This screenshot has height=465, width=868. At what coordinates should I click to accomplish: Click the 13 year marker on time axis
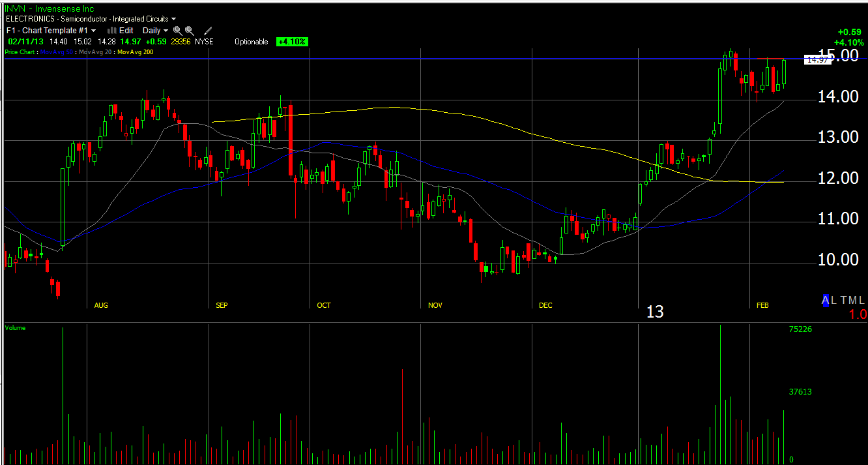point(655,312)
